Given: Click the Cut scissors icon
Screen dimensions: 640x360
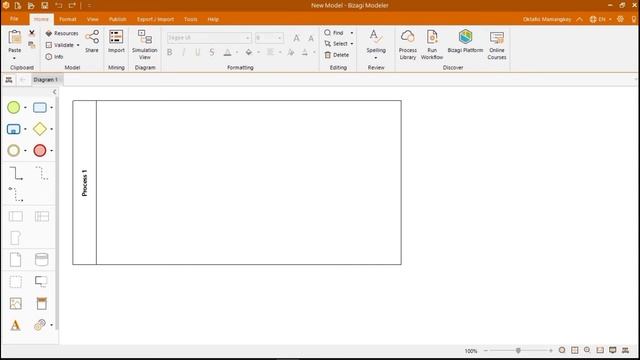Looking at the screenshot, I should [x=32, y=33].
